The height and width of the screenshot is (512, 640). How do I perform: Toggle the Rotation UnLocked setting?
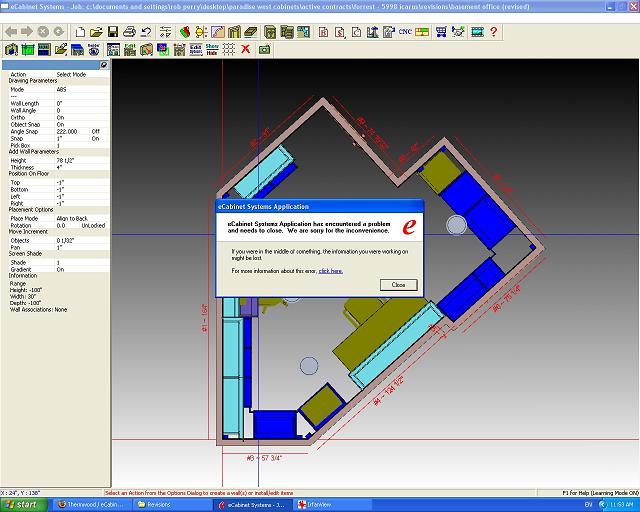93,225
